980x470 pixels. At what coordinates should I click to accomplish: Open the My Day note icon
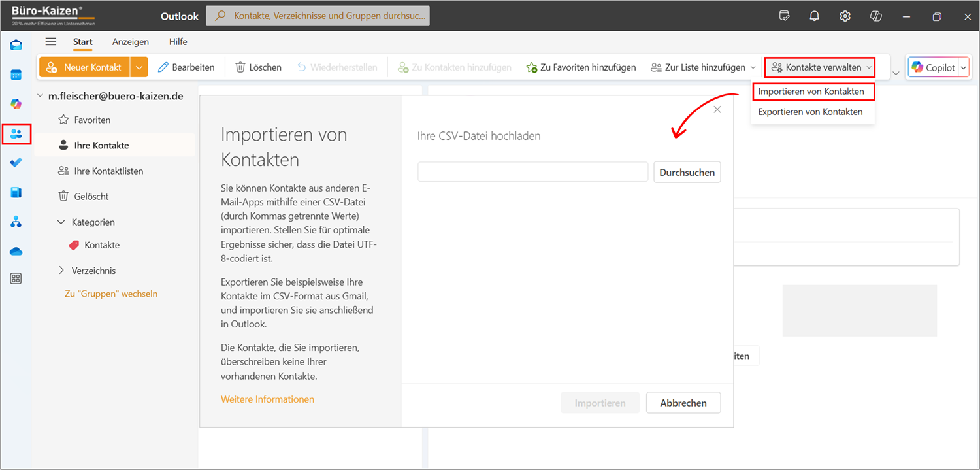(x=785, y=16)
